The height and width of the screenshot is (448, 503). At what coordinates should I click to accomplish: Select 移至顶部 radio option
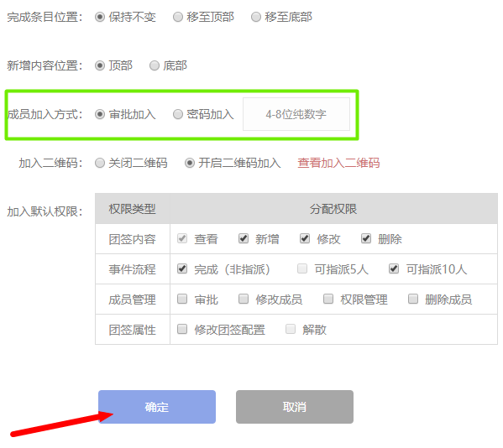pyautogui.click(x=178, y=17)
